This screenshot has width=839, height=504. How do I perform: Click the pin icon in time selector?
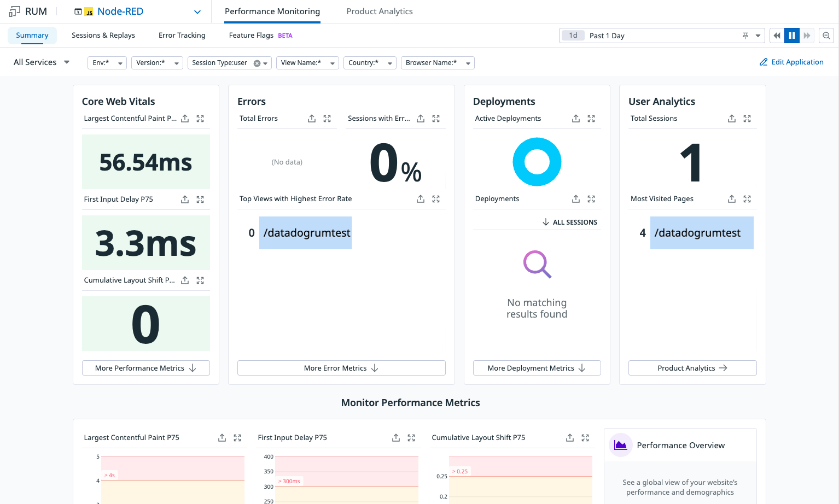(x=745, y=36)
